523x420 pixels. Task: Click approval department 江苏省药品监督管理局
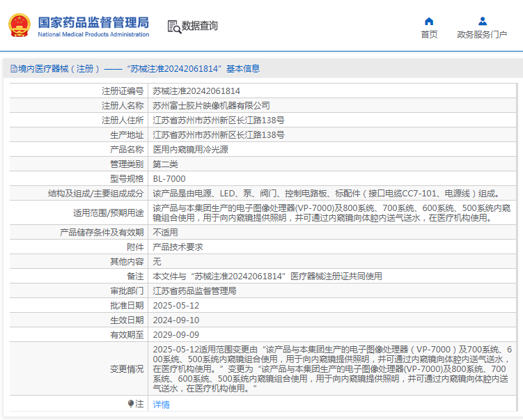tap(194, 290)
